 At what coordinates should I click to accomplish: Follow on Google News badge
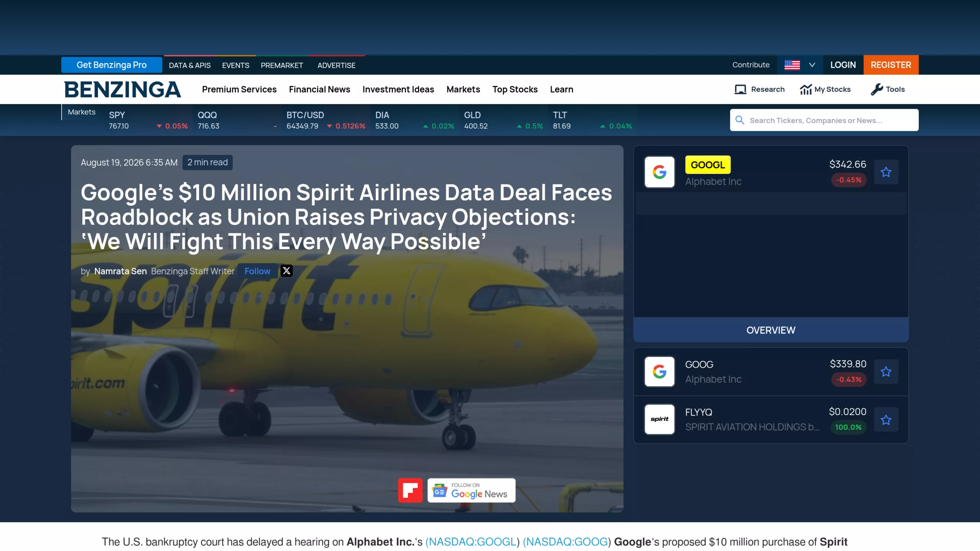(471, 490)
